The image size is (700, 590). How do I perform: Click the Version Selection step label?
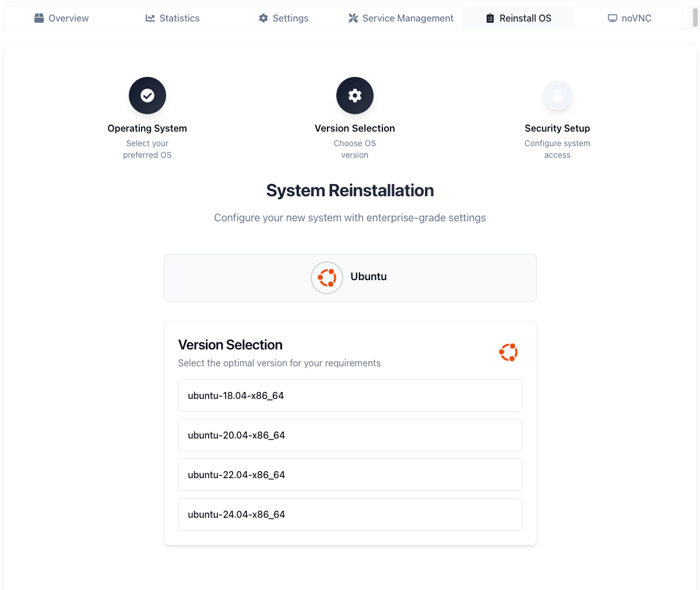355,128
